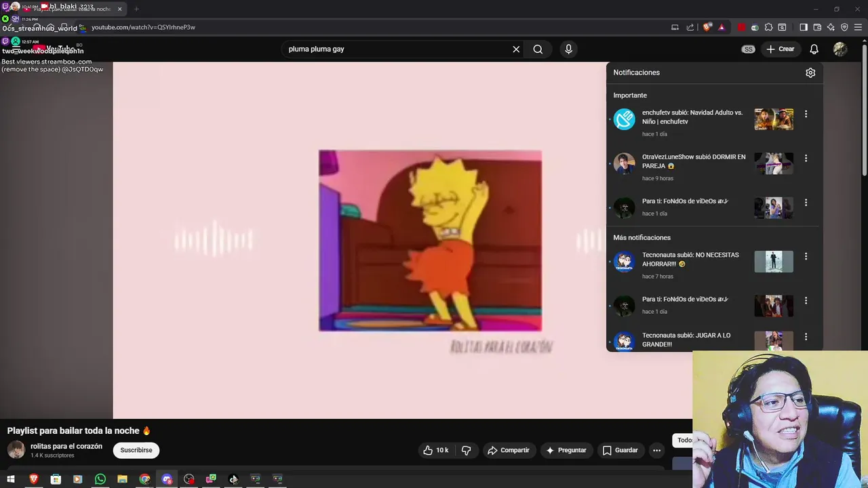Open the browser hamburger menu
This screenshot has width=868, height=488.
pos(858,27)
